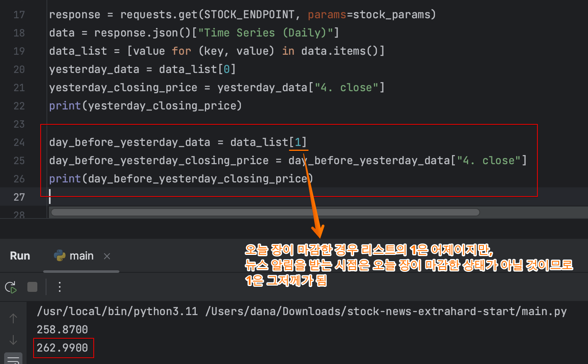Click "4. close" string on line 25
Viewport: 588px width, 364px height.
click(488, 161)
